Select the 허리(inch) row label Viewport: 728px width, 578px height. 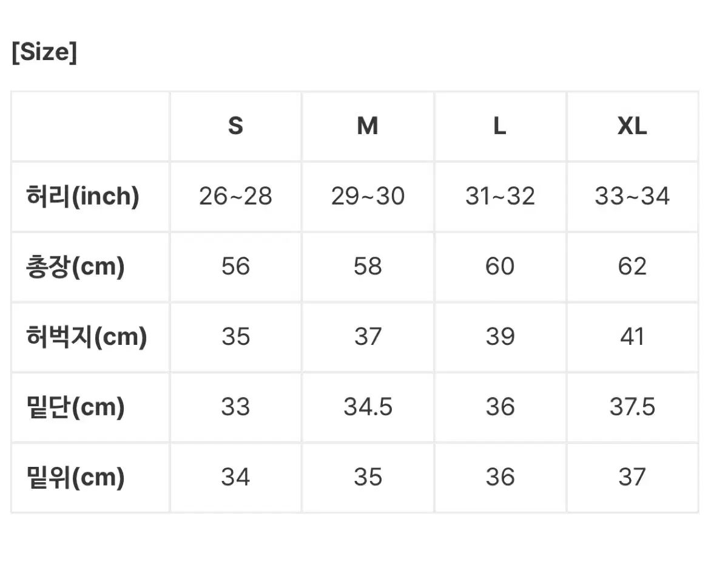point(83,196)
